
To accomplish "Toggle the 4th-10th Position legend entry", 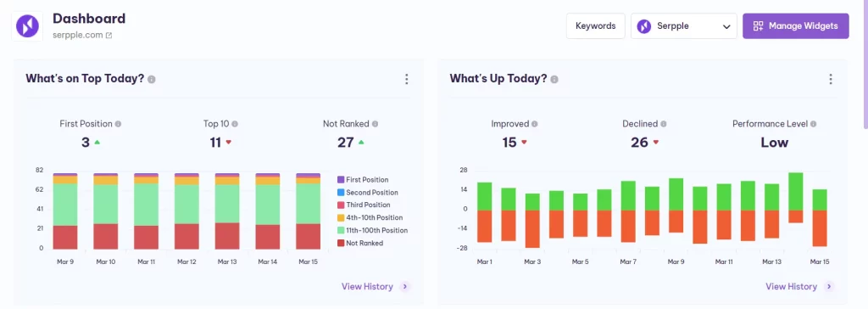I will coord(370,218).
